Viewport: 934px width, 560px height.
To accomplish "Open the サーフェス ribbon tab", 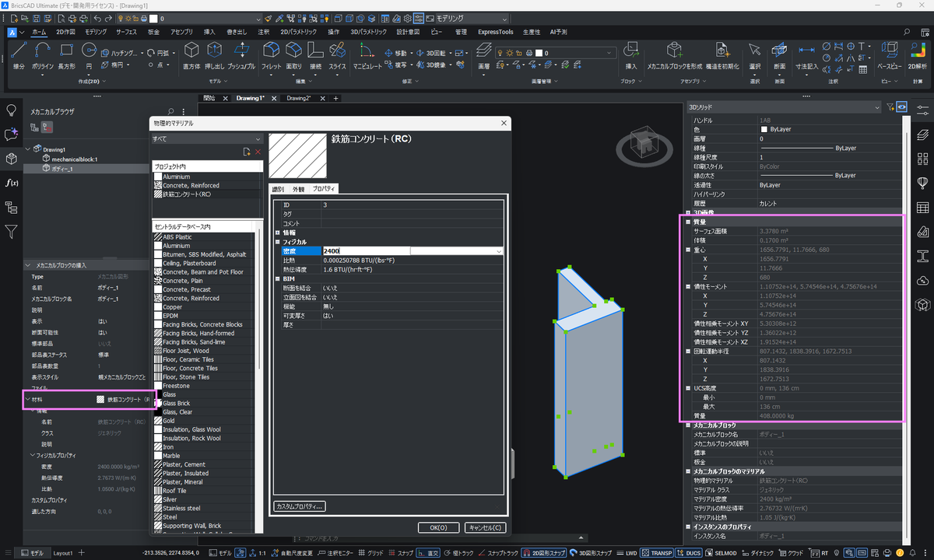I will pyautogui.click(x=126, y=32).
